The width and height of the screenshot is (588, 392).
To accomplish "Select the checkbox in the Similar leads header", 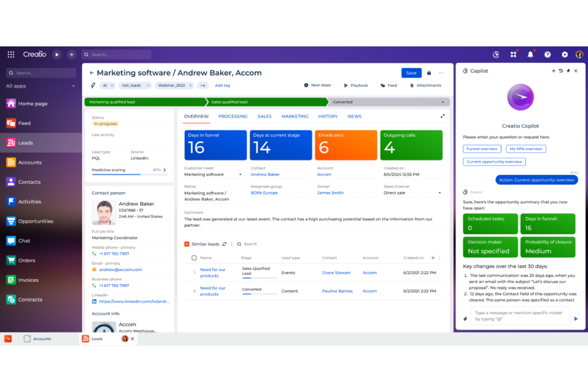I will click(x=194, y=257).
